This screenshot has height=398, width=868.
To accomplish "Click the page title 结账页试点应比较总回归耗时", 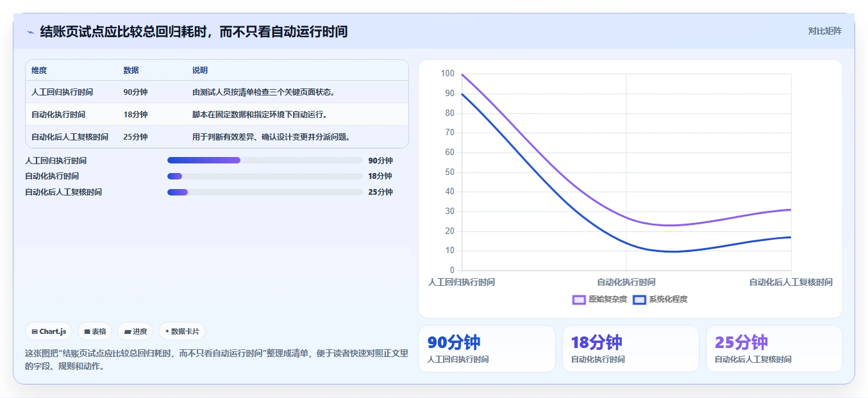I will pyautogui.click(x=194, y=31).
